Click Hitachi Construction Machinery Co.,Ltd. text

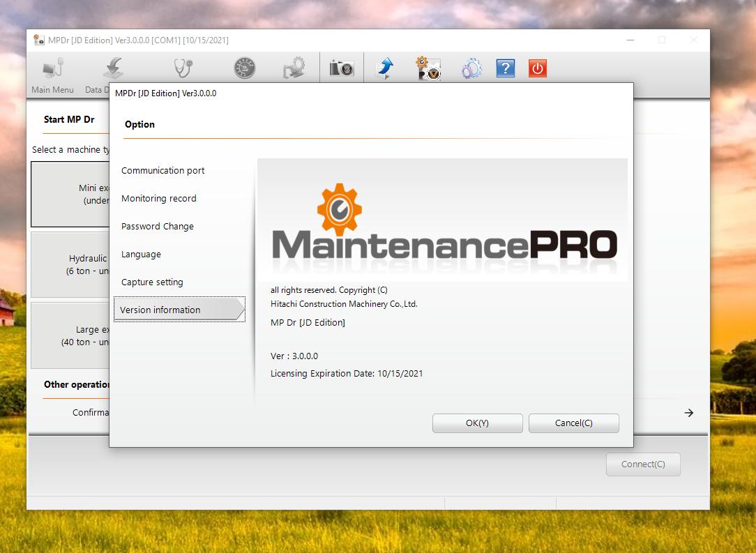click(x=344, y=304)
